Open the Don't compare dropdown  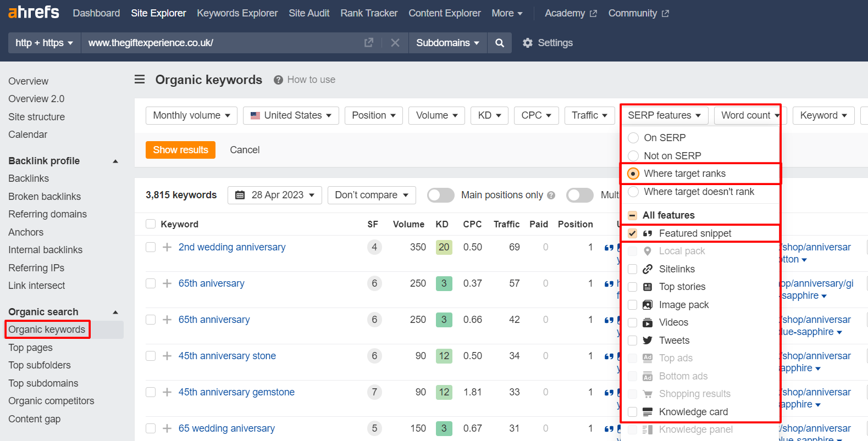(372, 195)
